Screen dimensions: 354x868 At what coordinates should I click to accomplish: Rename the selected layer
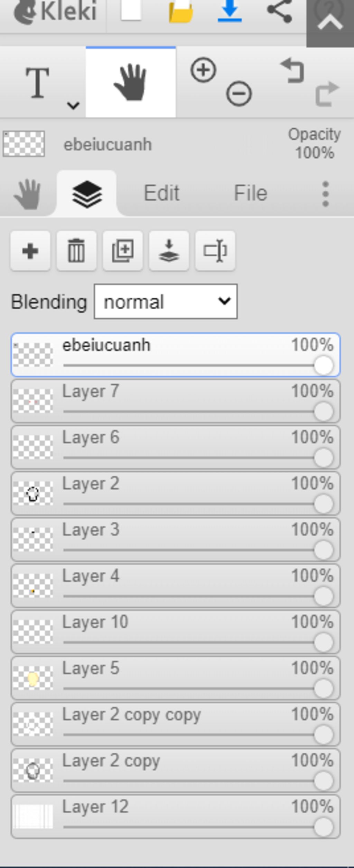point(215,251)
